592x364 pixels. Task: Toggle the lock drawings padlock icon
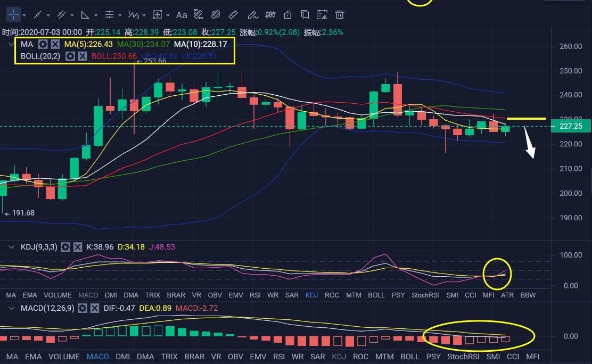pyautogui.click(x=288, y=15)
